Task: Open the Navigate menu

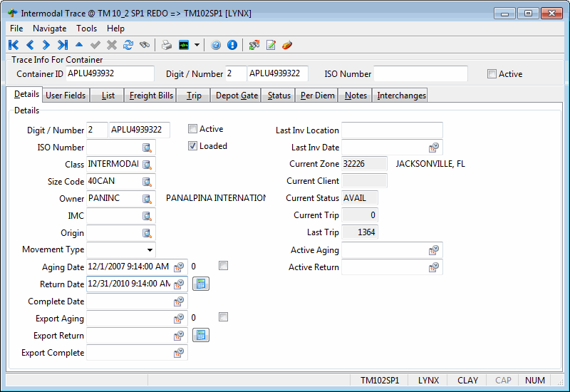Action: pyautogui.click(x=49, y=29)
